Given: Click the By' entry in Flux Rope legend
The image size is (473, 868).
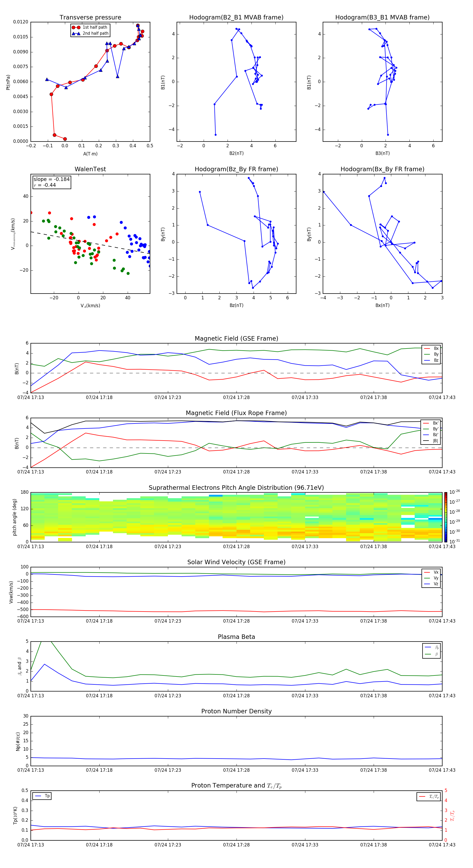Looking at the screenshot, I should [431, 429].
